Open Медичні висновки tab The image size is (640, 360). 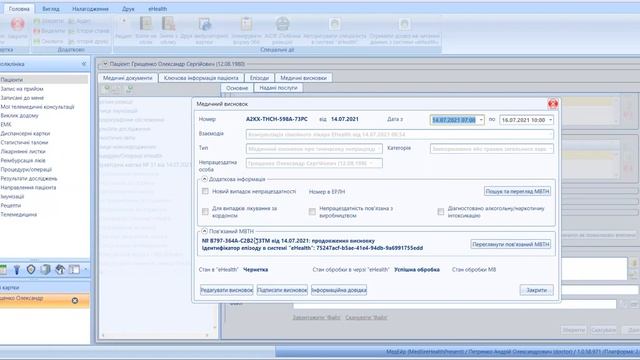[303, 78]
